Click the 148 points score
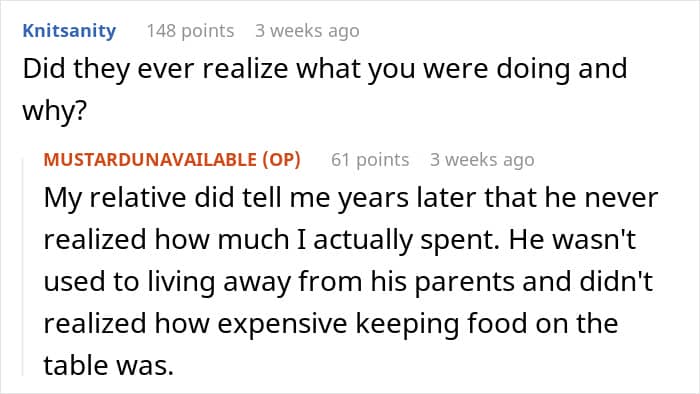Screen dimensions: 700x394 click(x=191, y=31)
